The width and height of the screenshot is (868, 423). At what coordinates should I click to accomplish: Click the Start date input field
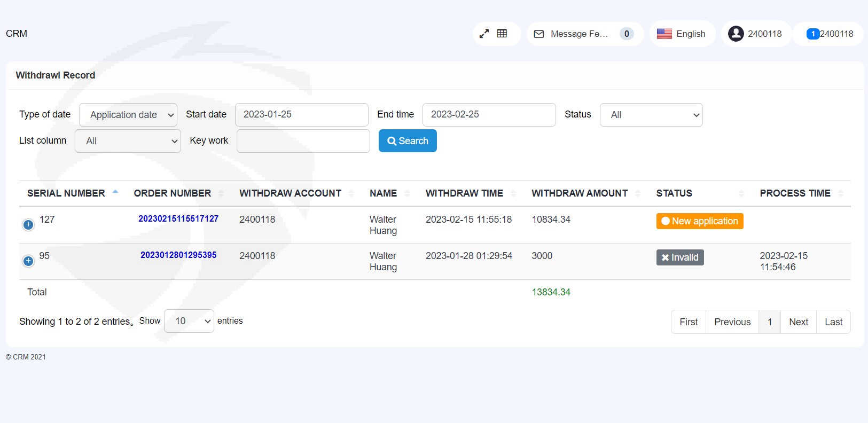click(x=301, y=115)
